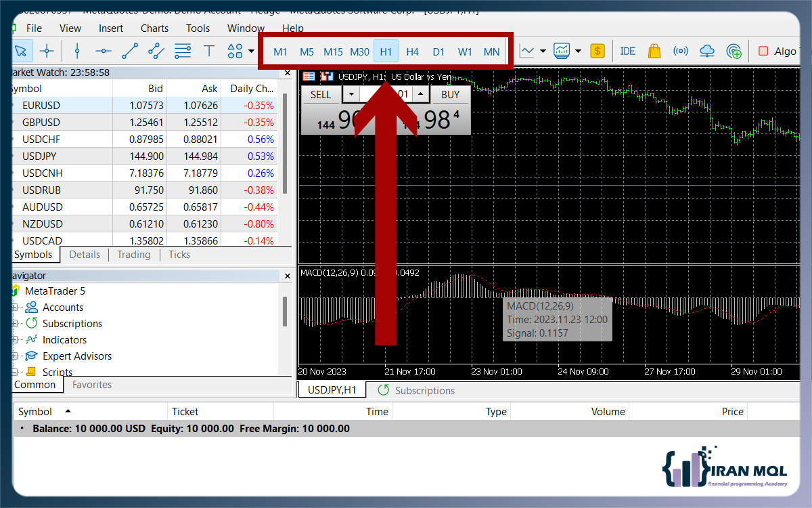Set the timeframe to M30
The width and height of the screenshot is (812, 508).
360,51
